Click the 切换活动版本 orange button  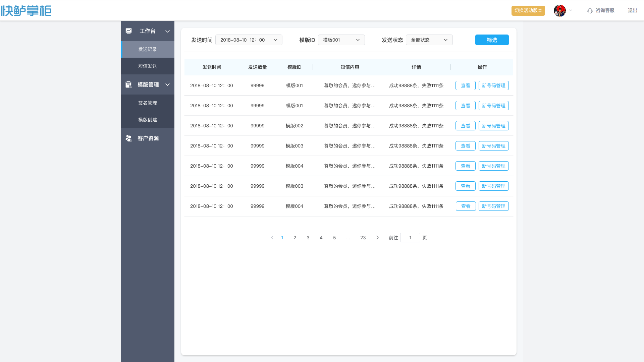coord(528,11)
